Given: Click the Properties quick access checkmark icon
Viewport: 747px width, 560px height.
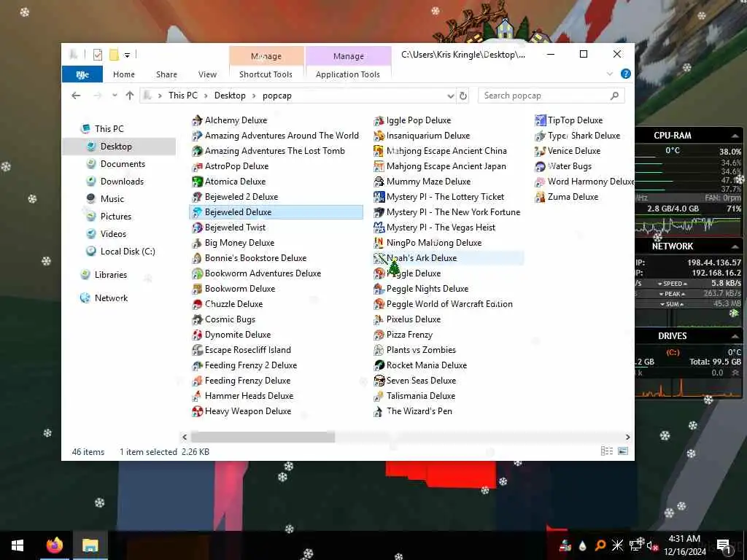Looking at the screenshot, I should [x=98, y=55].
